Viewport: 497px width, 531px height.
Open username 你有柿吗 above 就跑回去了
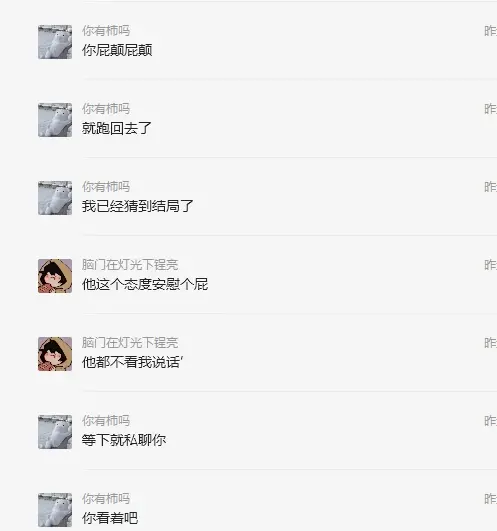(x=106, y=109)
